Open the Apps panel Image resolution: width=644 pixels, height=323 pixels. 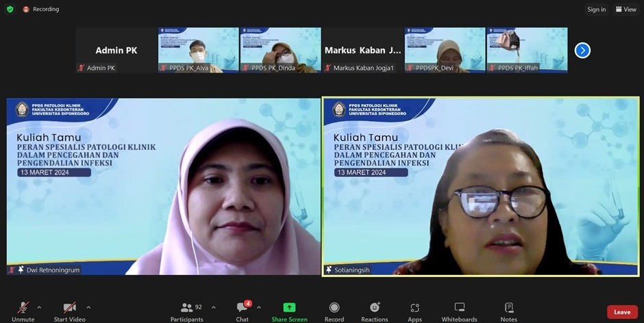click(x=414, y=308)
